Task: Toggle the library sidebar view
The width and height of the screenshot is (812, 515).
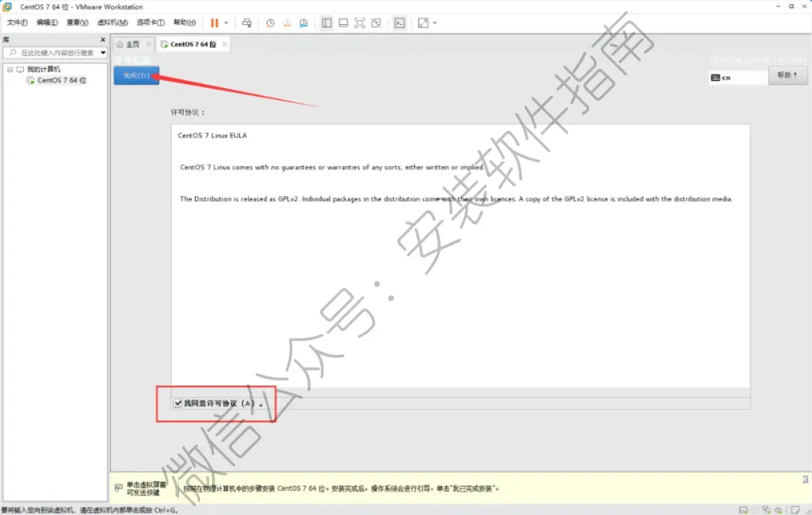Action: [x=327, y=23]
